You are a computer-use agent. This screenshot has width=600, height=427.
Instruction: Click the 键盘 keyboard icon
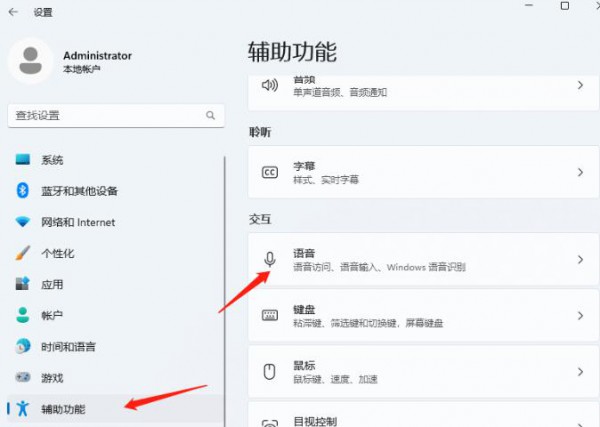pyautogui.click(x=269, y=316)
